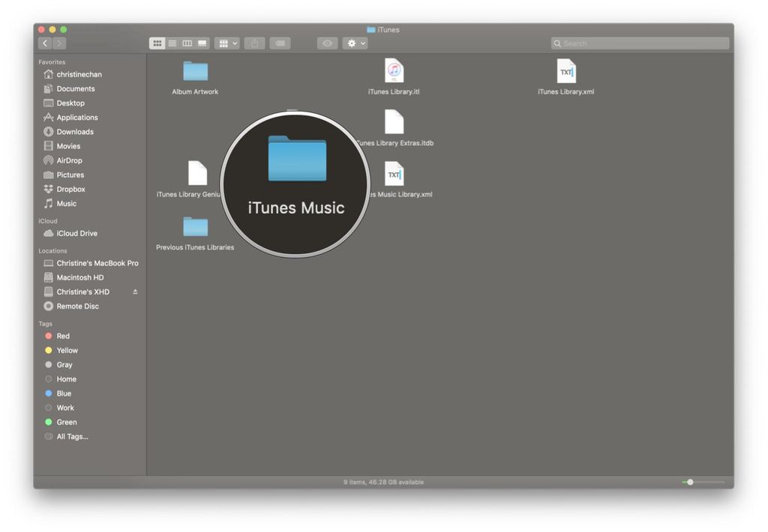Open the action gear dropdown menu
This screenshot has height=532, width=768.
[x=355, y=43]
